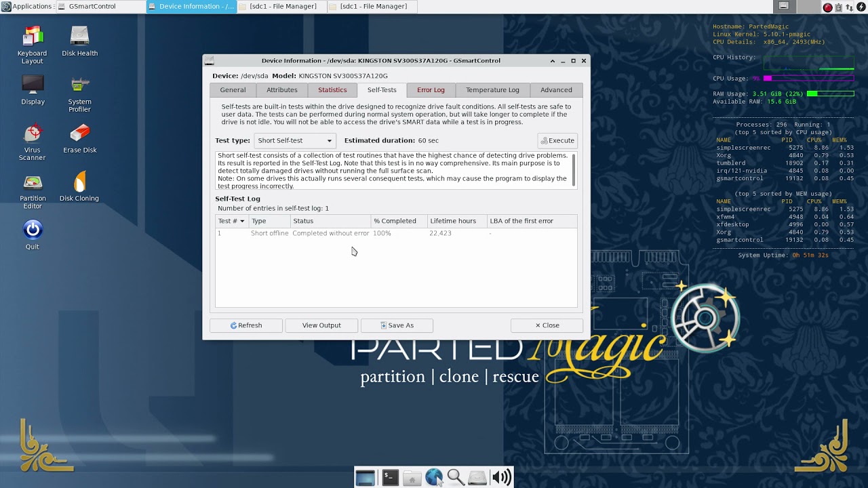
Task: Click the Refresh button
Action: [246, 325]
